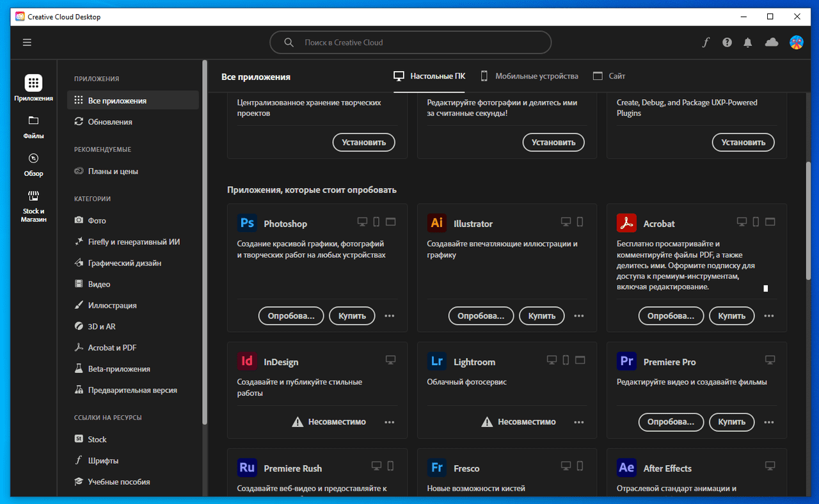Click Купить button for Acrobat
This screenshot has height=504, width=819.
tap(731, 316)
